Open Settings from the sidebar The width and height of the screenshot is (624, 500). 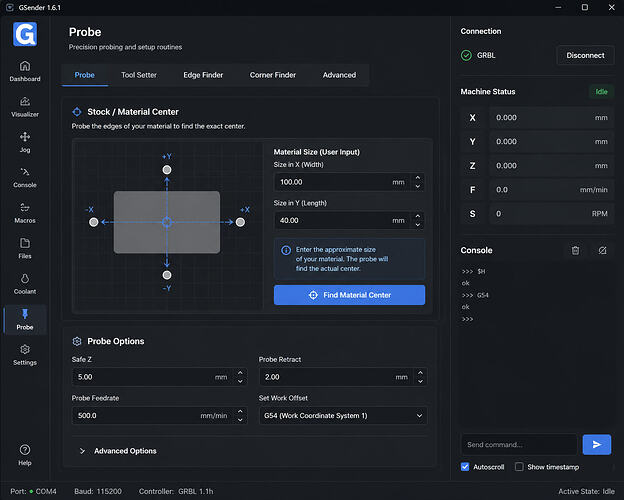(25, 355)
